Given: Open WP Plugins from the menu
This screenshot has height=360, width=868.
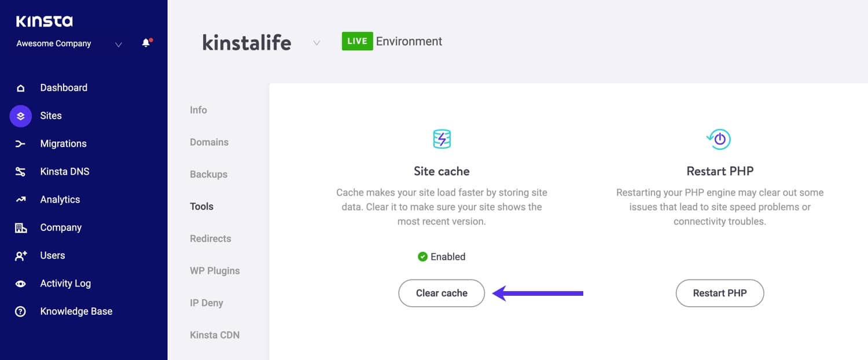Looking at the screenshot, I should [x=215, y=270].
